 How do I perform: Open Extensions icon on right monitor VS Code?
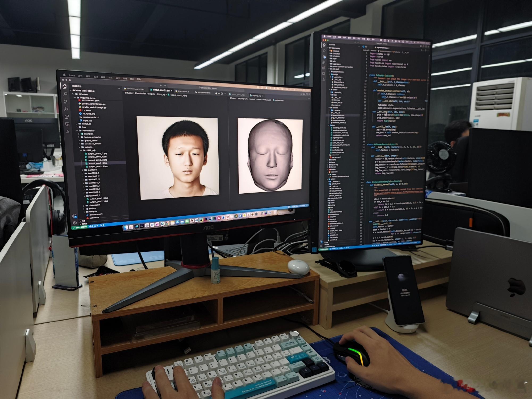point(324,68)
